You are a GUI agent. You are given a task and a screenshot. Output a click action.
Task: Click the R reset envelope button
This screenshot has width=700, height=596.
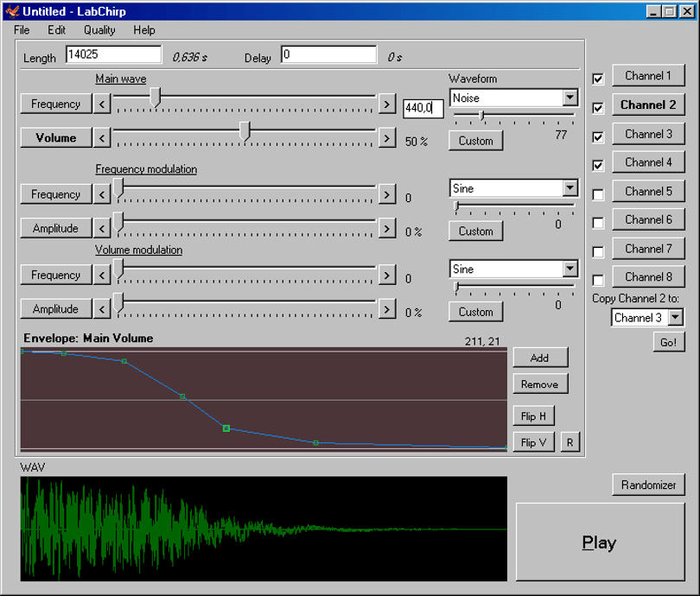570,442
